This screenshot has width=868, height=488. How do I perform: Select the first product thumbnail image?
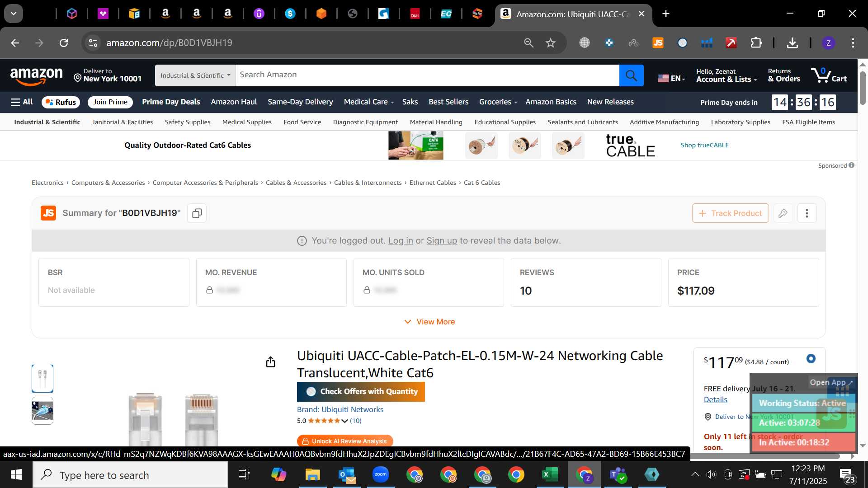tap(42, 378)
